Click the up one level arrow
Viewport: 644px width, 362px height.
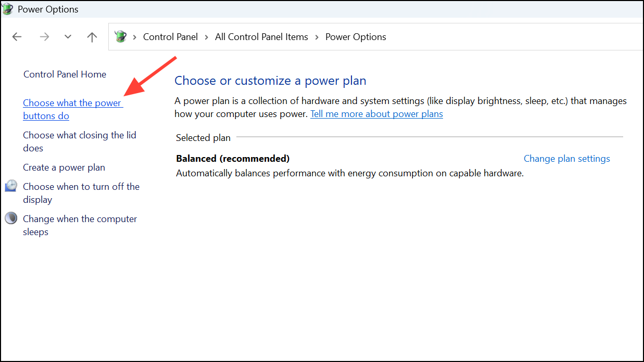point(92,36)
